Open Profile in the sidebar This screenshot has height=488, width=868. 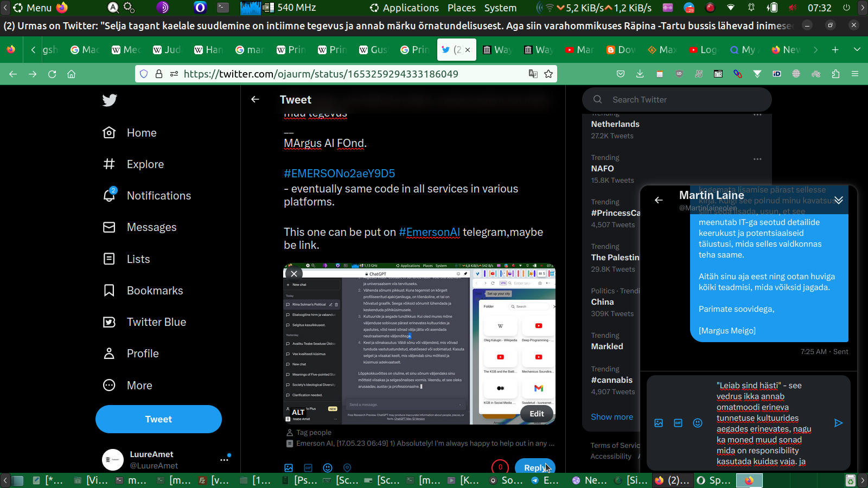point(131,354)
